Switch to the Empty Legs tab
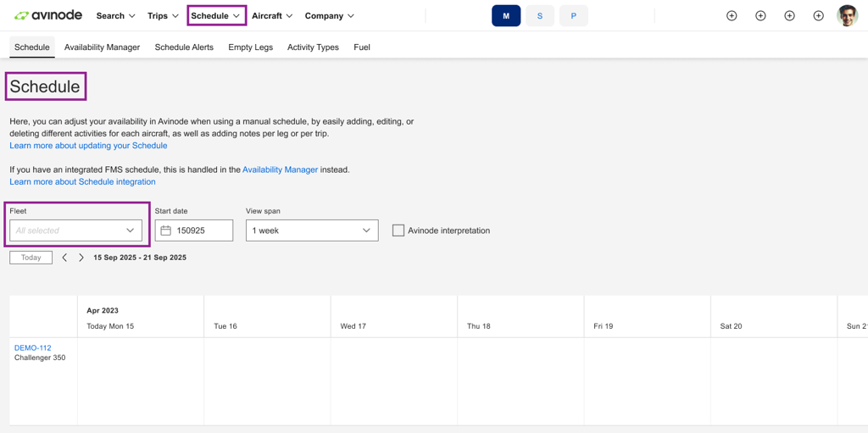Viewport: 868px width, 433px height. pos(250,47)
